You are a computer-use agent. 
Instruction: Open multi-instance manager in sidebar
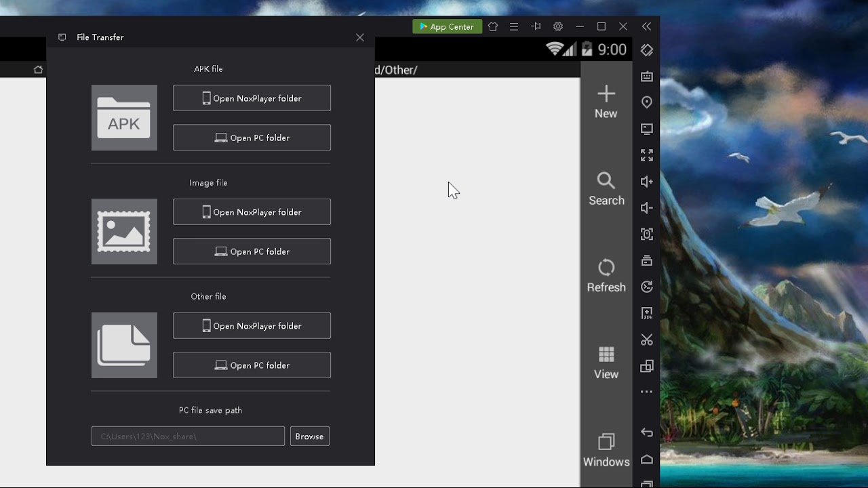(647, 366)
